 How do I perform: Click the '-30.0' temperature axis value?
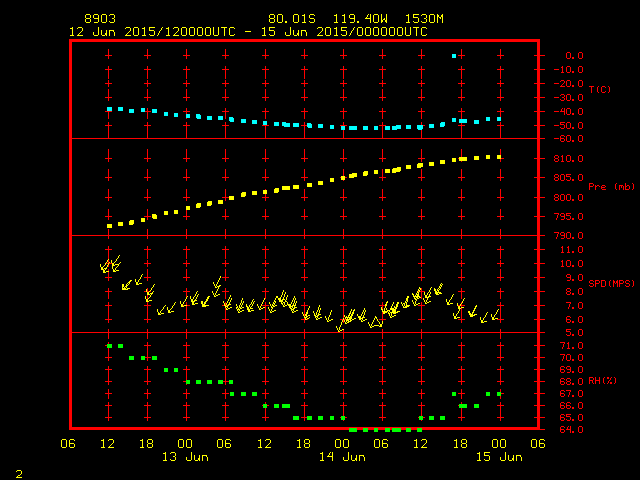569,98
